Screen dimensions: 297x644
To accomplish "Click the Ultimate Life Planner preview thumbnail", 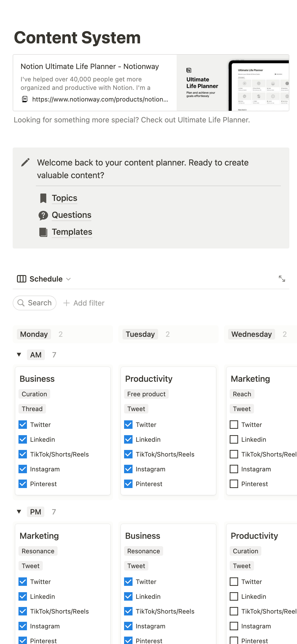I will (233, 83).
